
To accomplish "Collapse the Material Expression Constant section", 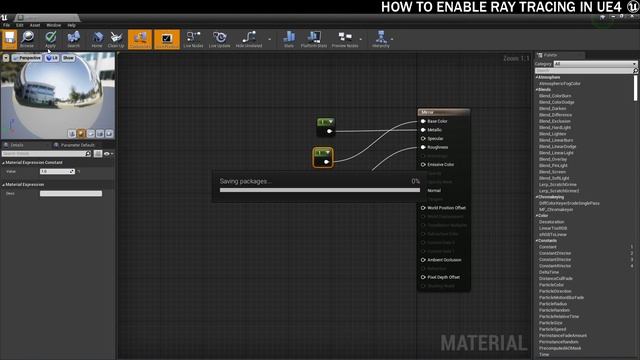I will pyautogui.click(x=4, y=163).
